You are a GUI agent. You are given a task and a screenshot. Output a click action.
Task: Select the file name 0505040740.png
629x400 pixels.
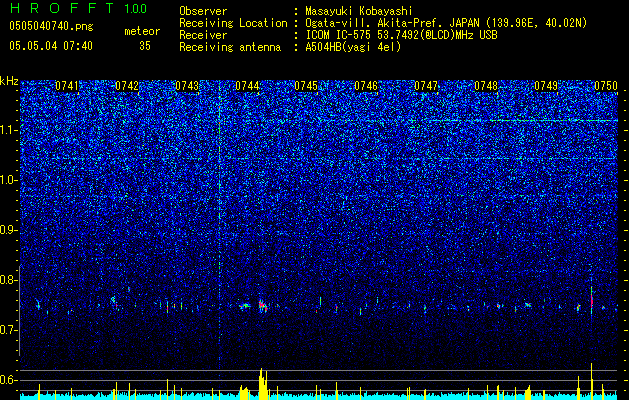tap(51, 27)
